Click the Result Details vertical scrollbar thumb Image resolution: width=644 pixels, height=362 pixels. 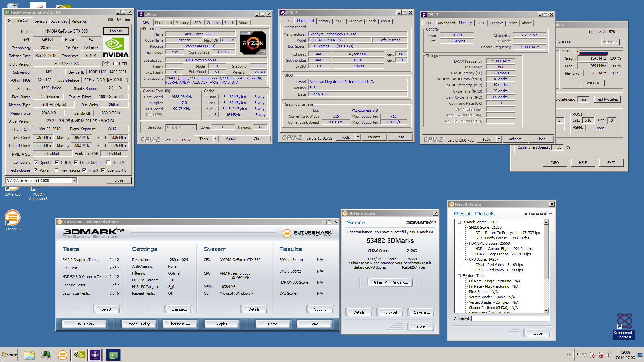(546, 252)
